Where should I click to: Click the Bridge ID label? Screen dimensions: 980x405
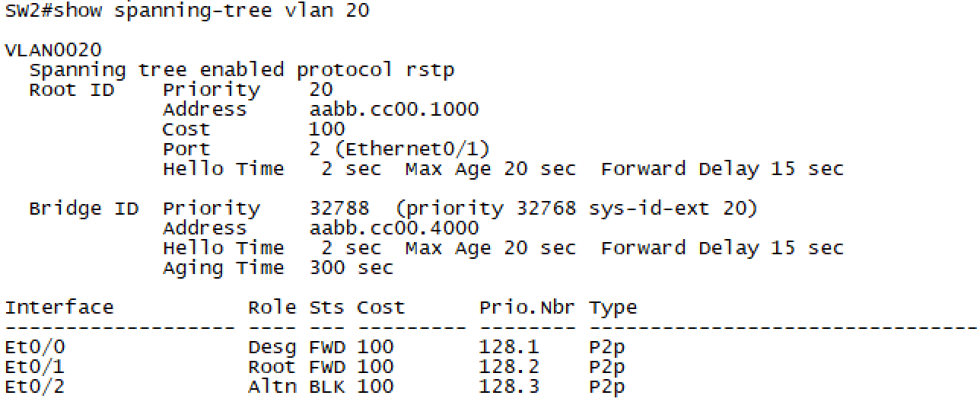(84, 209)
